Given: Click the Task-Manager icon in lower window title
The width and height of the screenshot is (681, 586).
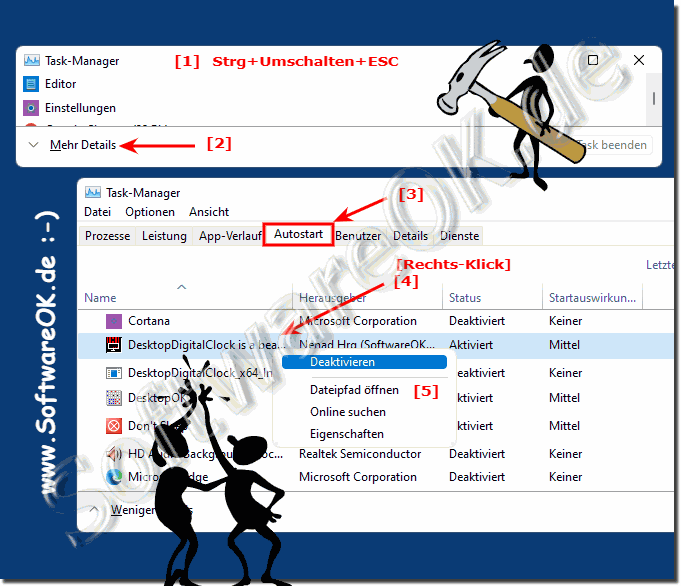Looking at the screenshot, I should (x=93, y=192).
